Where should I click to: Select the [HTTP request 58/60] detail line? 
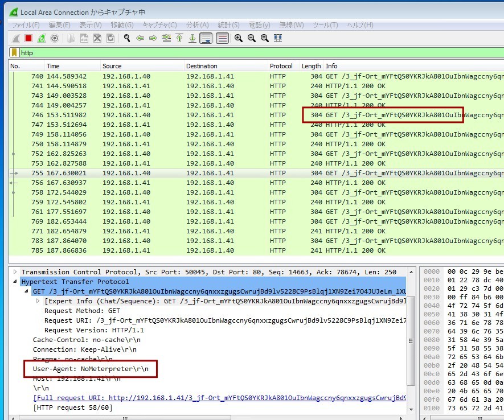[73, 407]
